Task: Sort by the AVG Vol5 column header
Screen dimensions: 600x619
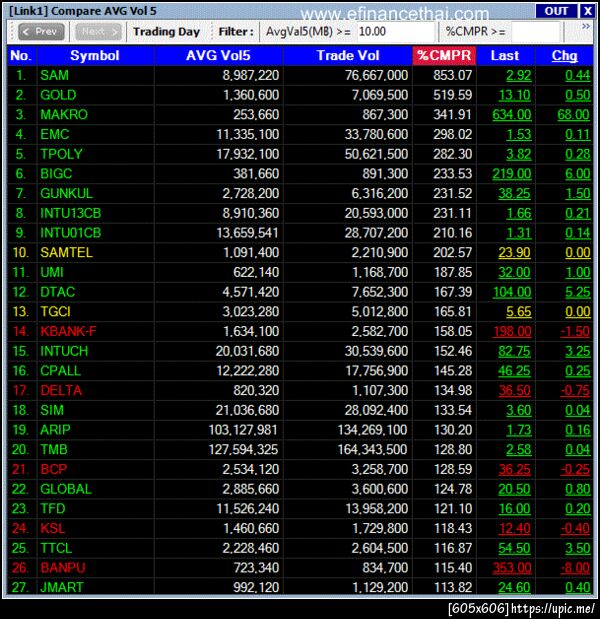Action: click(218, 56)
